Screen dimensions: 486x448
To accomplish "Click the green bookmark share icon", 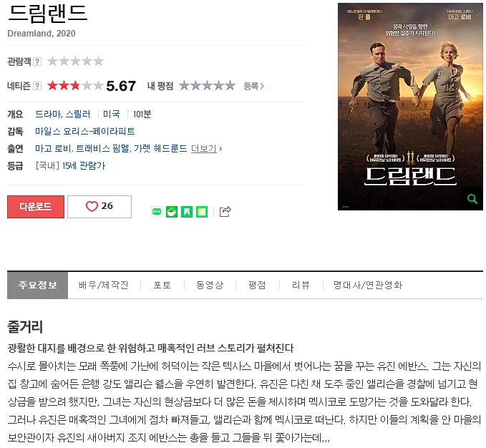I will pos(187,212).
